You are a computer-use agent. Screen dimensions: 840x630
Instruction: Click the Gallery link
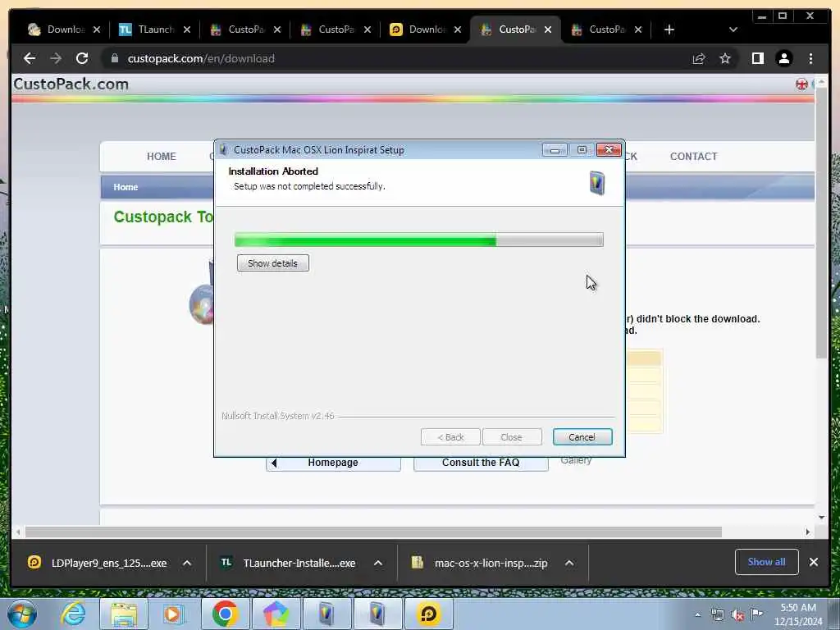coord(576,461)
